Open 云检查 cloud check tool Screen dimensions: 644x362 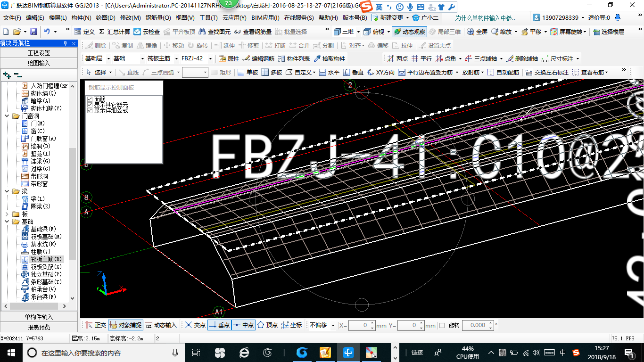tap(147, 32)
